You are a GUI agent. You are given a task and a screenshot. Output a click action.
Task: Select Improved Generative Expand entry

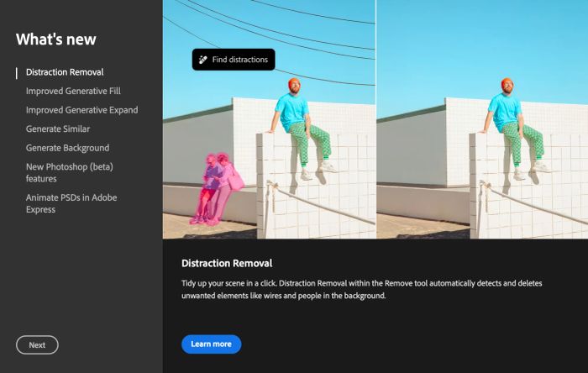(x=81, y=110)
